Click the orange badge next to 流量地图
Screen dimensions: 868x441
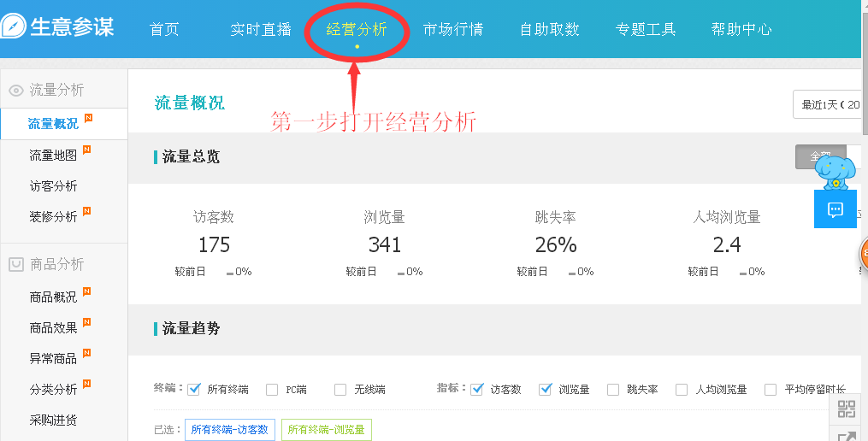pyautogui.click(x=87, y=150)
